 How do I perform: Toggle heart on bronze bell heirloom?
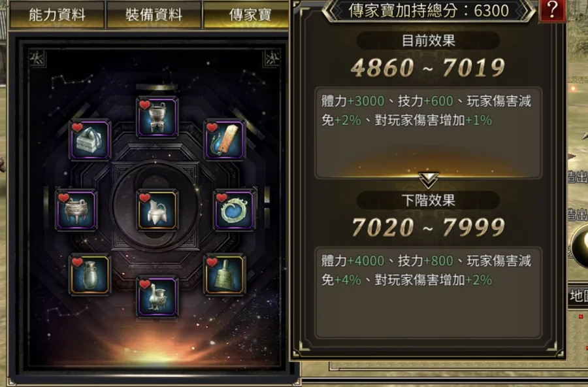212,262
